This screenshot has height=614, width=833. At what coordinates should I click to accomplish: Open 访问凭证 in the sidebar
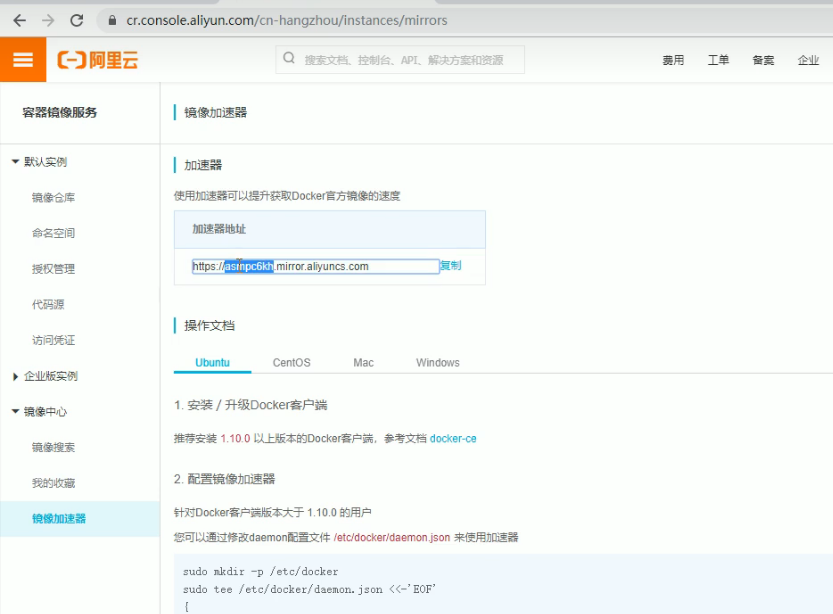pyautogui.click(x=53, y=340)
